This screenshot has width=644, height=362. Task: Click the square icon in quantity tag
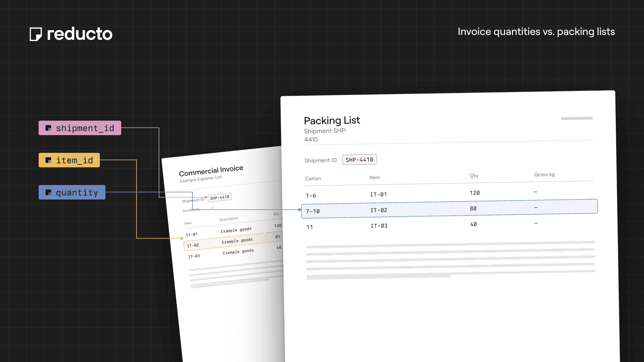tap(48, 192)
